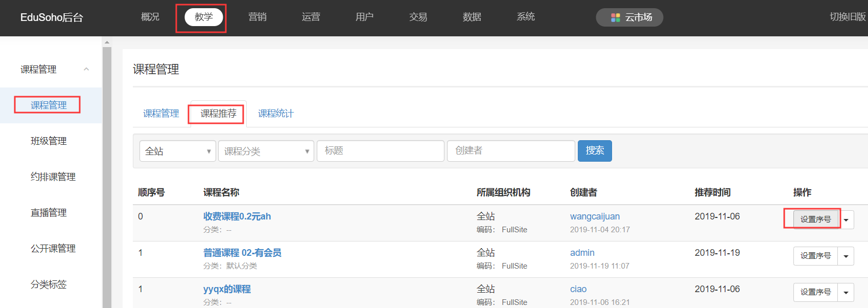Click the 创建者 input field

pyautogui.click(x=510, y=151)
